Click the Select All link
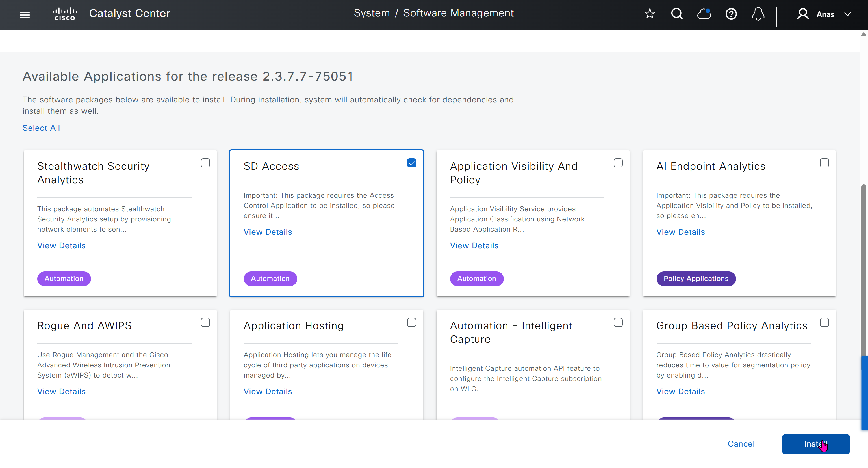868x468 pixels. tap(41, 128)
